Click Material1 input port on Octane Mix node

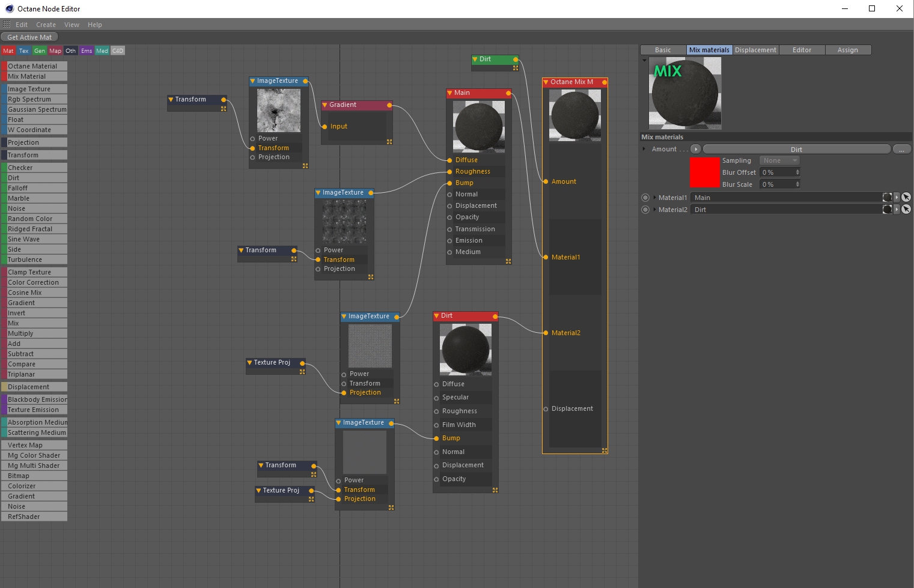(546, 257)
